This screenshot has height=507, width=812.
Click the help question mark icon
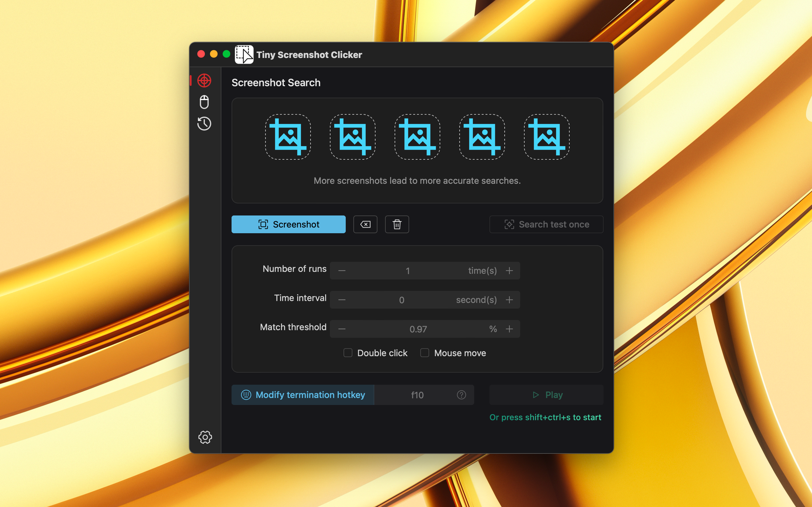coord(461,394)
